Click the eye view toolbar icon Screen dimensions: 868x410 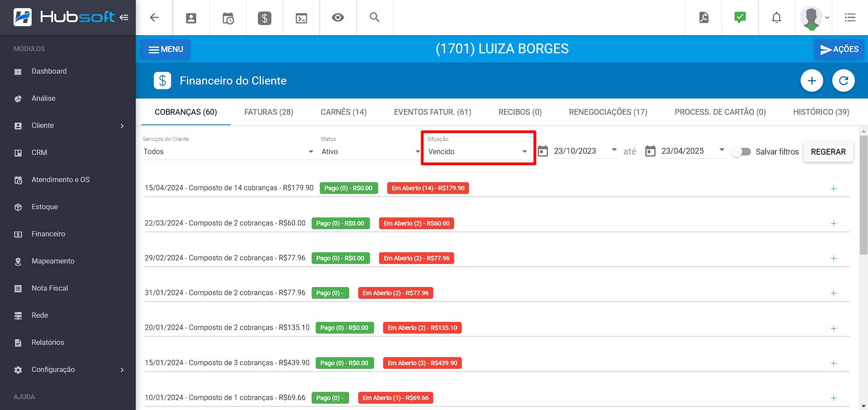pyautogui.click(x=338, y=18)
